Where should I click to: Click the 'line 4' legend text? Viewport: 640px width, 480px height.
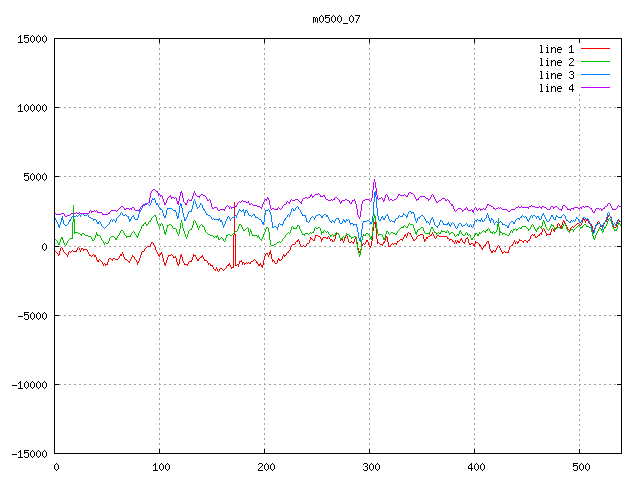557,88
